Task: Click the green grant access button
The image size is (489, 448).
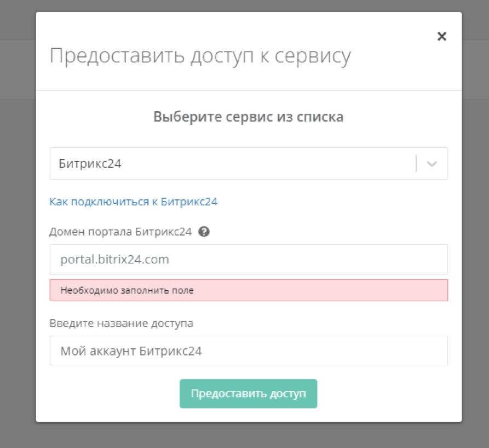Action: tap(248, 393)
